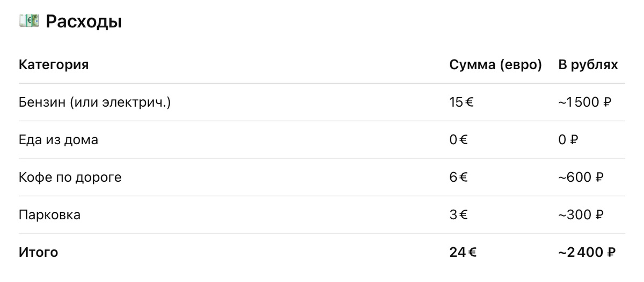Click the 24 € total amount
Screen dimensions: 644x282
point(463,252)
